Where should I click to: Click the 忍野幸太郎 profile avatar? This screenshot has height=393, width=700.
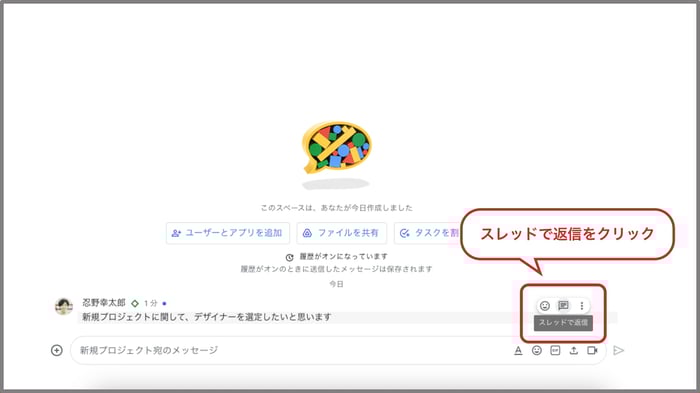(64, 306)
